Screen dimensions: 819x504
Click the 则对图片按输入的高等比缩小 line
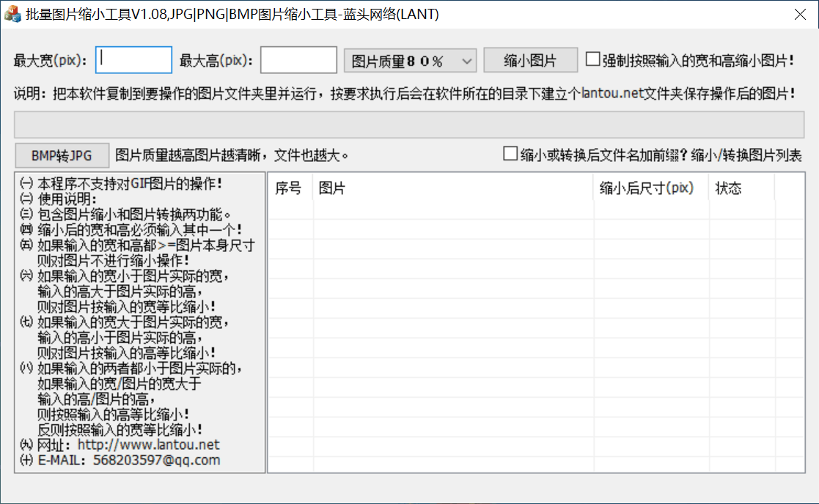[126, 352]
